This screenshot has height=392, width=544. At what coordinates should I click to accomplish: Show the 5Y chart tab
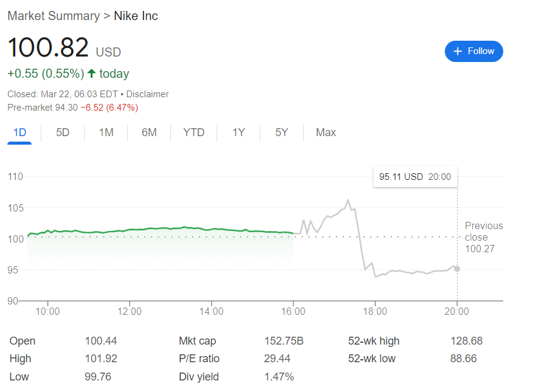coord(282,132)
